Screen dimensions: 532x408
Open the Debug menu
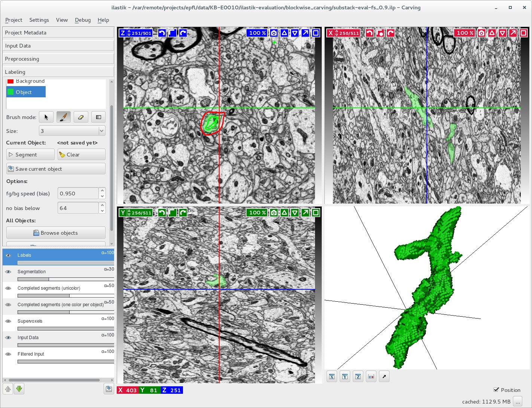pyautogui.click(x=83, y=20)
